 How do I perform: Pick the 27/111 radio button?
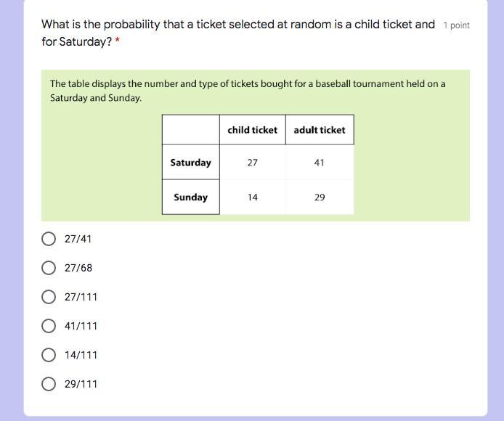tap(49, 297)
